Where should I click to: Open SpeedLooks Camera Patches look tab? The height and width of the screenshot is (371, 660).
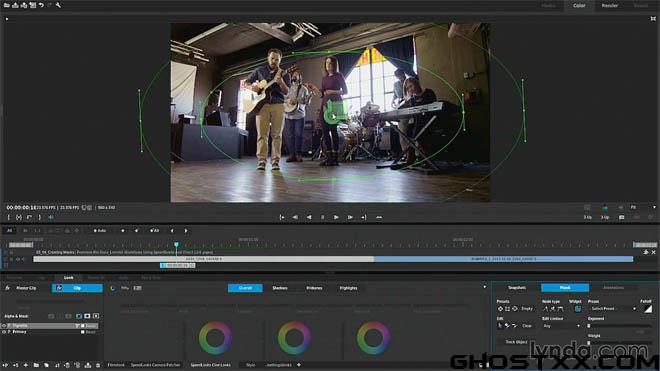pyautogui.click(x=155, y=365)
